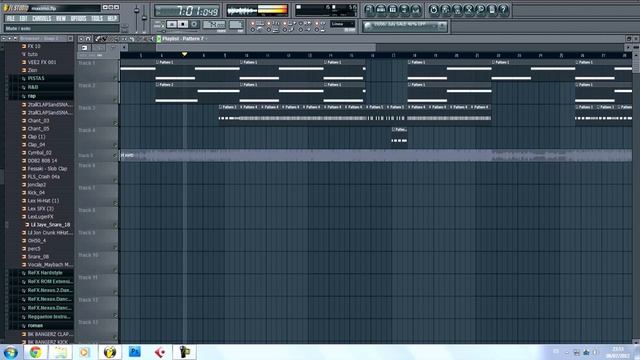Click the Undo history round icon
This screenshot has width=640, height=360.
tap(433, 9)
